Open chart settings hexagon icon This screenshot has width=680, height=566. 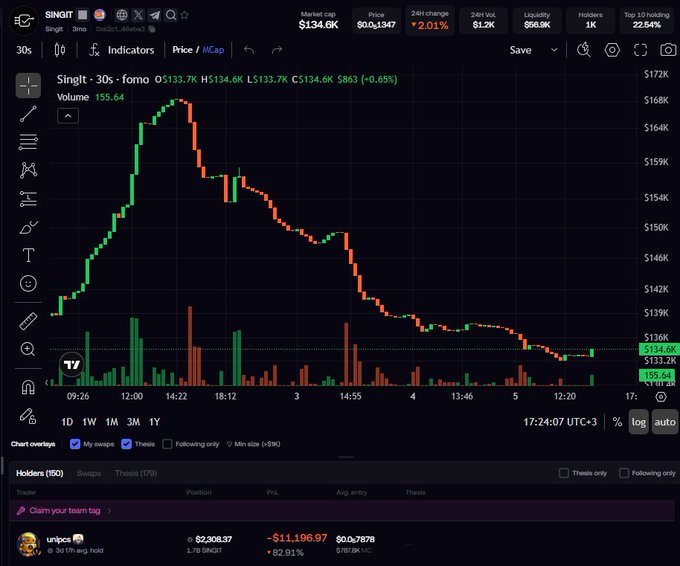612,50
